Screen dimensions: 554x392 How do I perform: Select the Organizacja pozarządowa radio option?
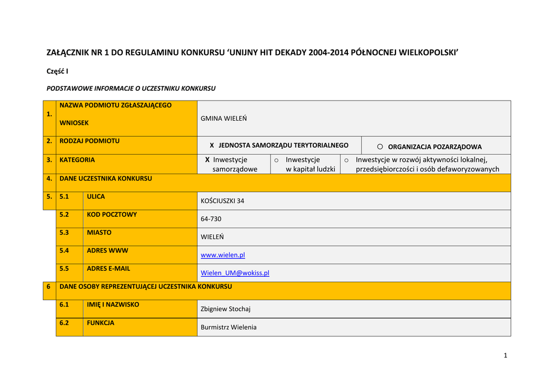click(380, 147)
